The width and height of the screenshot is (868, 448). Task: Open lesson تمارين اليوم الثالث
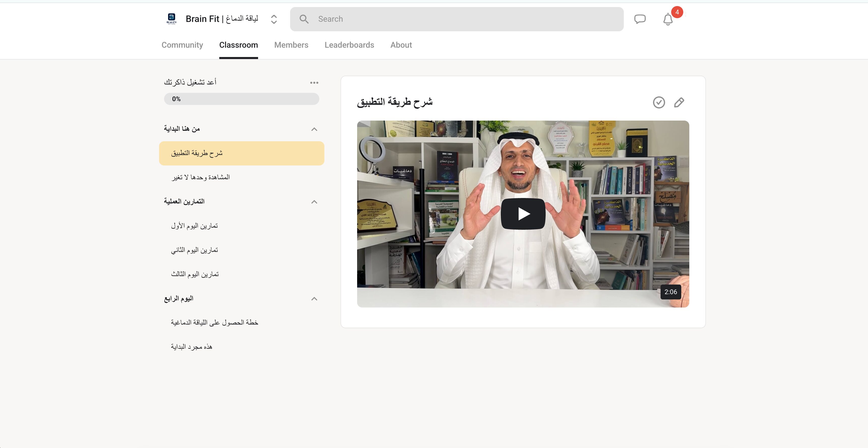pyautogui.click(x=242, y=274)
